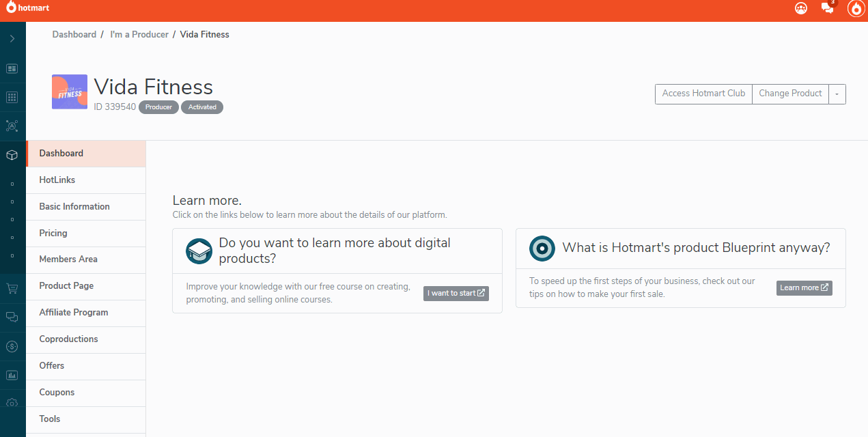Screen dimensions: 868x437
Task: Click the 'I want to start' button
Action: pyautogui.click(x=456, y=293)
